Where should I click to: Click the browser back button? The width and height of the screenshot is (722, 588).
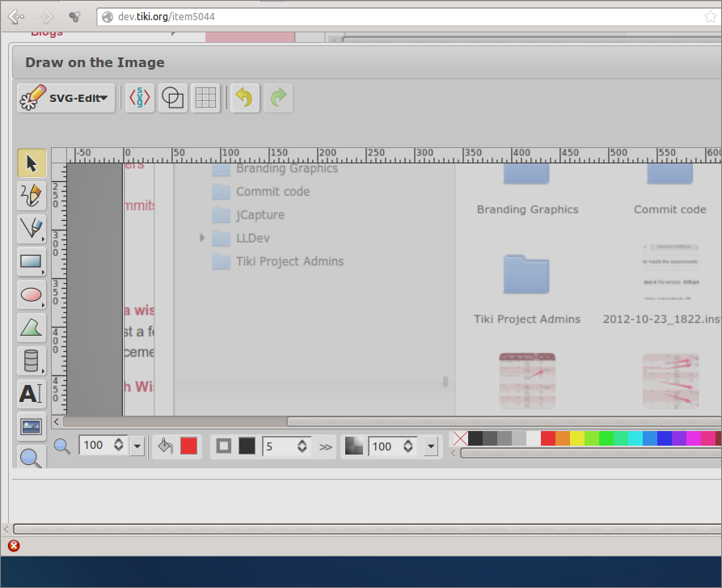tap(15, 16)
